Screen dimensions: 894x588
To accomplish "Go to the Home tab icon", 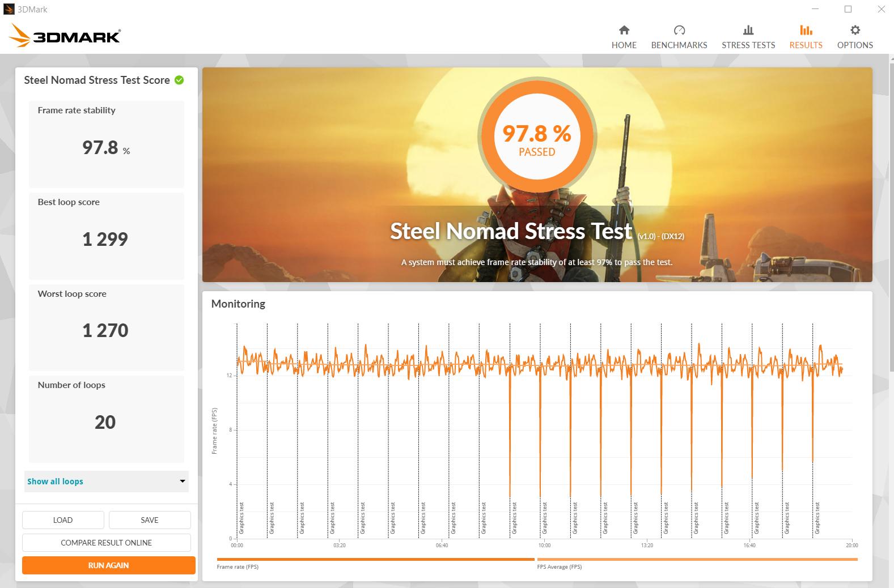I will click(624, 30).
